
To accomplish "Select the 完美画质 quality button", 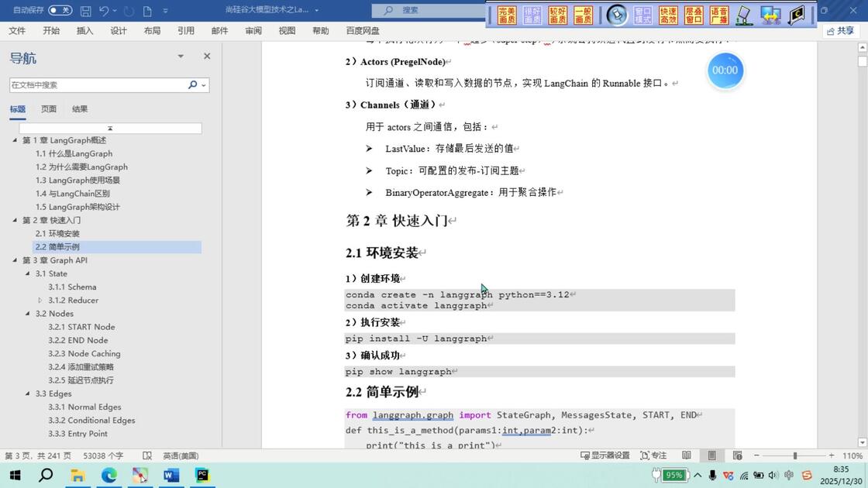I will (507, 15).
